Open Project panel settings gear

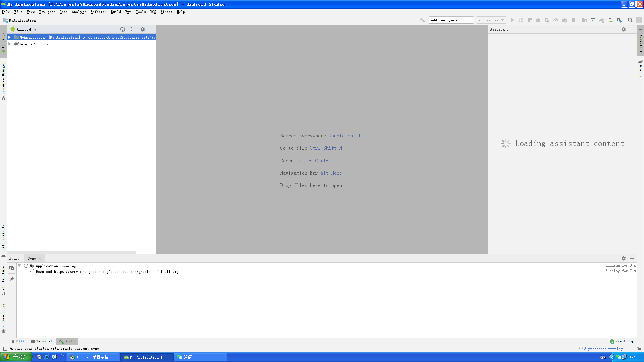coord(143,29)
